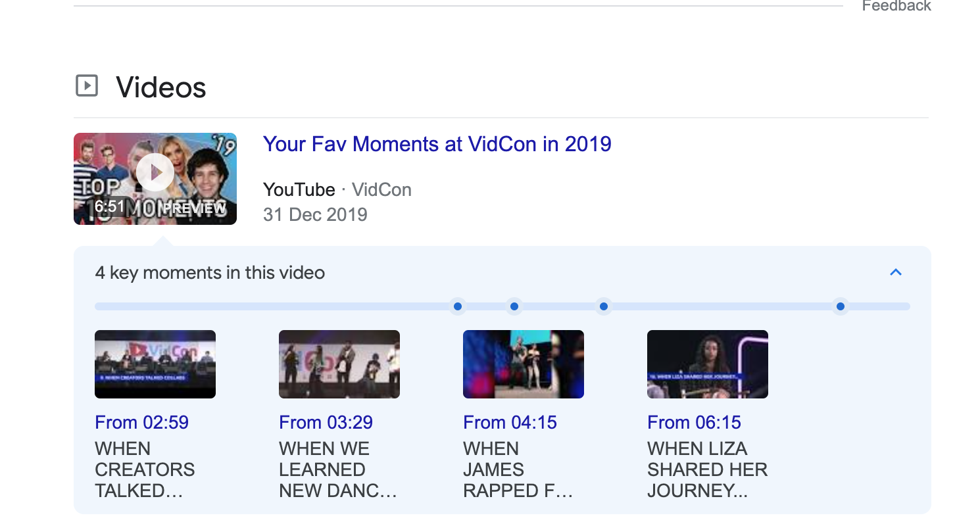Click the Videos section play-box icon

pyautogui.click(x=87, y=86)
